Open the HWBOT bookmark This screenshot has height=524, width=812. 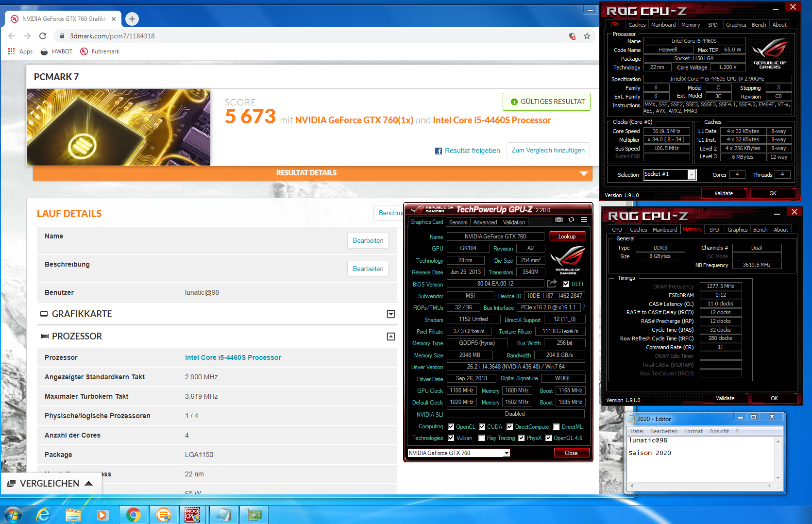click(x=56, y=51)
